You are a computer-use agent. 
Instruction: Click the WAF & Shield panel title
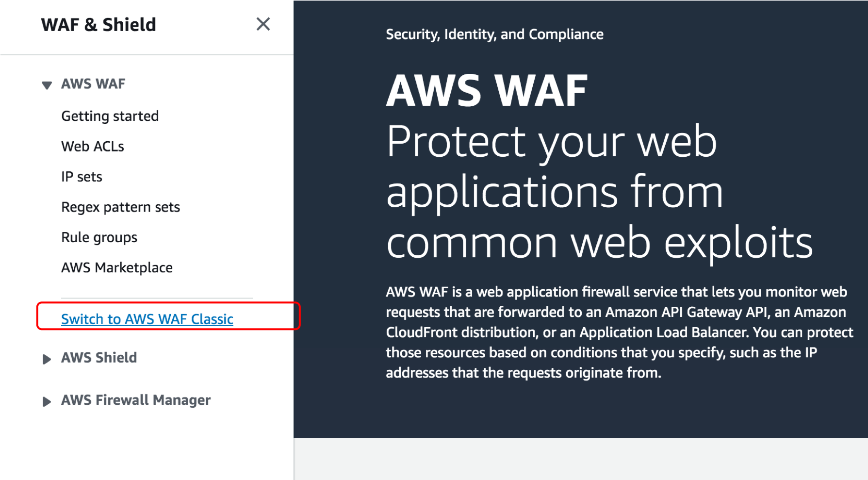coord(98,24)
